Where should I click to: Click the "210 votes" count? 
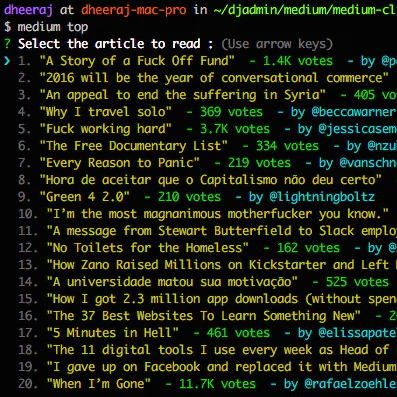(x=189, y=197)
